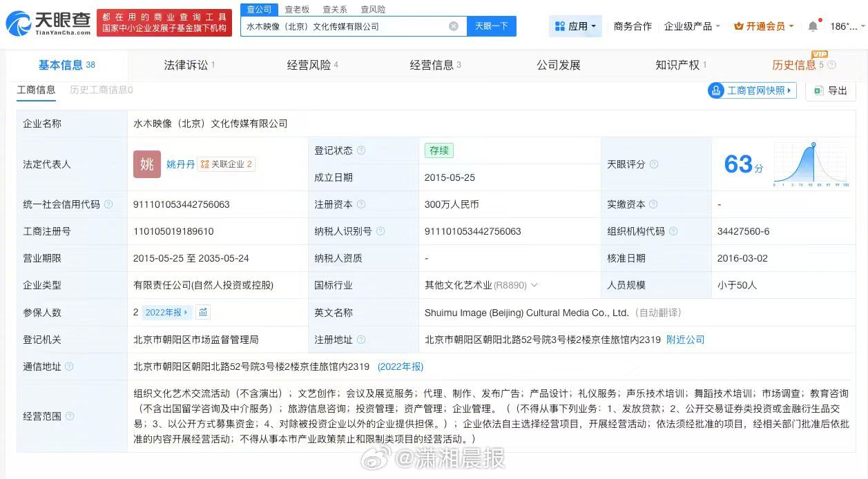Open the 工商官网快照 button

(x=753, y=90)
